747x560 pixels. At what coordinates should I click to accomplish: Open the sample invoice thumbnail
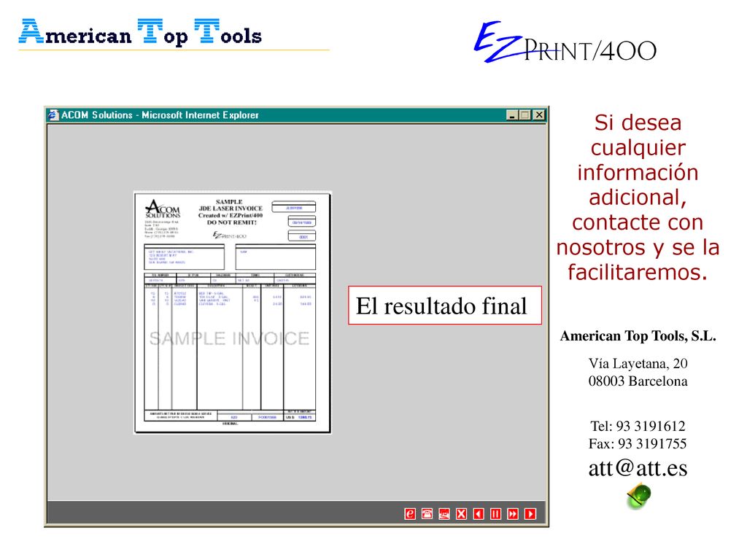233,312
